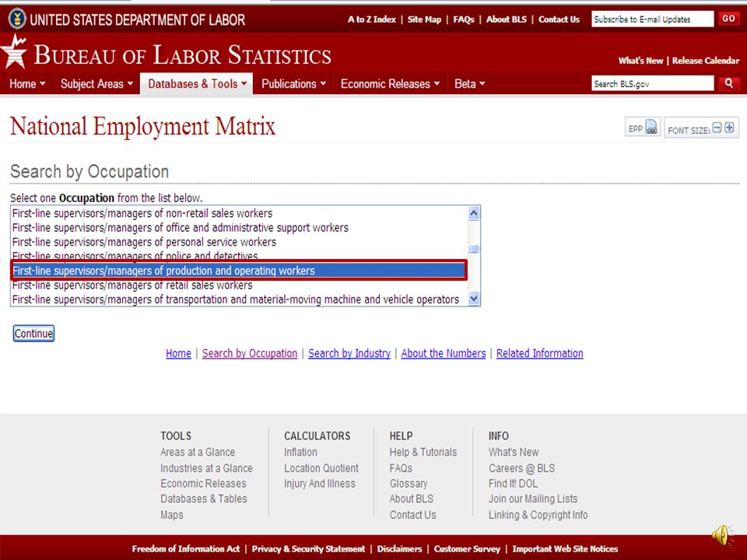
Task: Click the Search by Industry link
Action: click(x=349, y=353)
